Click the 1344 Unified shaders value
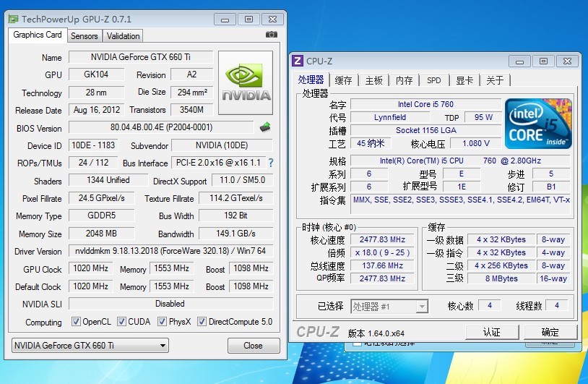The width and height of the screenshot is (588, 384). [108, 180]
